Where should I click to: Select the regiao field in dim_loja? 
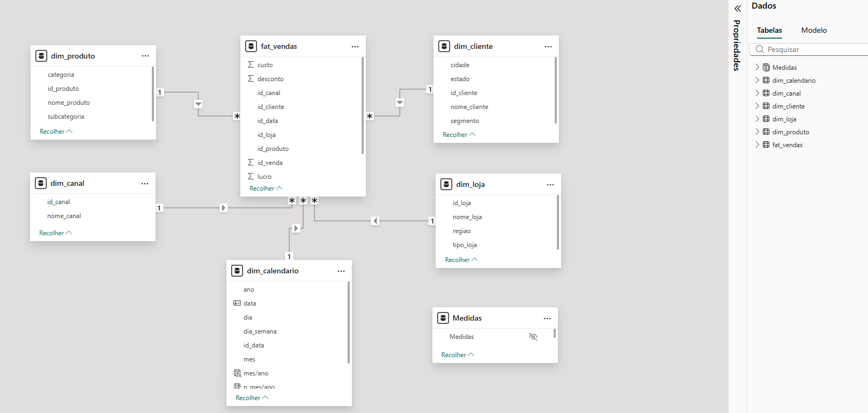click(x=461, y=231)
